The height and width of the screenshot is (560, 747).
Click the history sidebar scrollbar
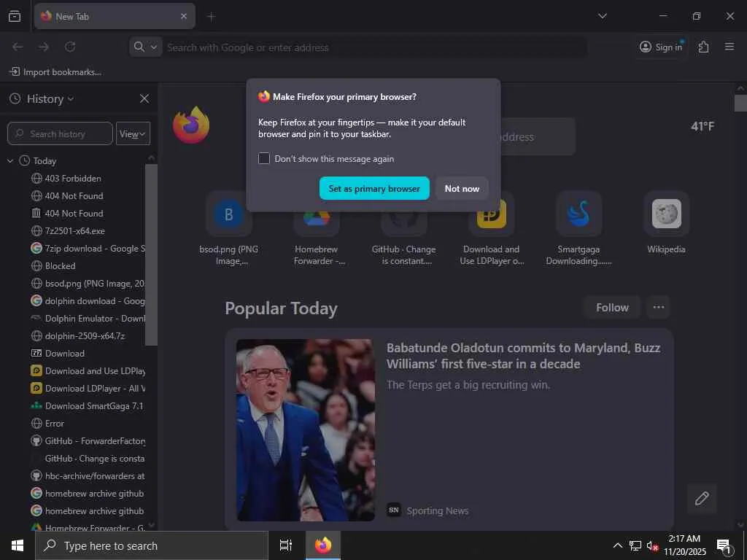151,254
